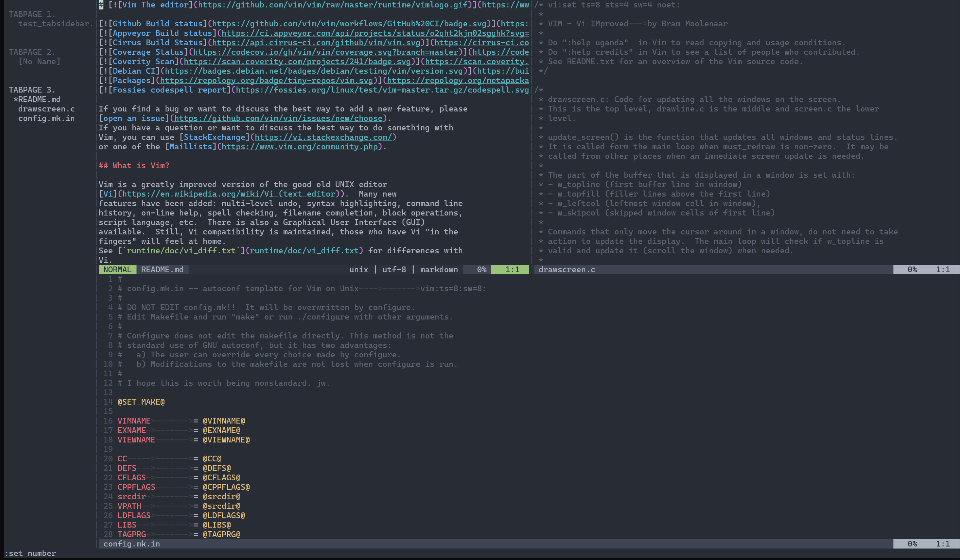Click the runtime/doc/vi_diff.txt link
The width and height of the screenshot is (960, 560).
pos(304,251)
